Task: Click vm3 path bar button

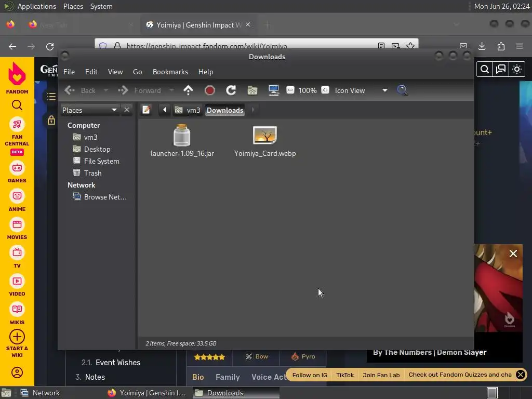Action: point(188,110)
